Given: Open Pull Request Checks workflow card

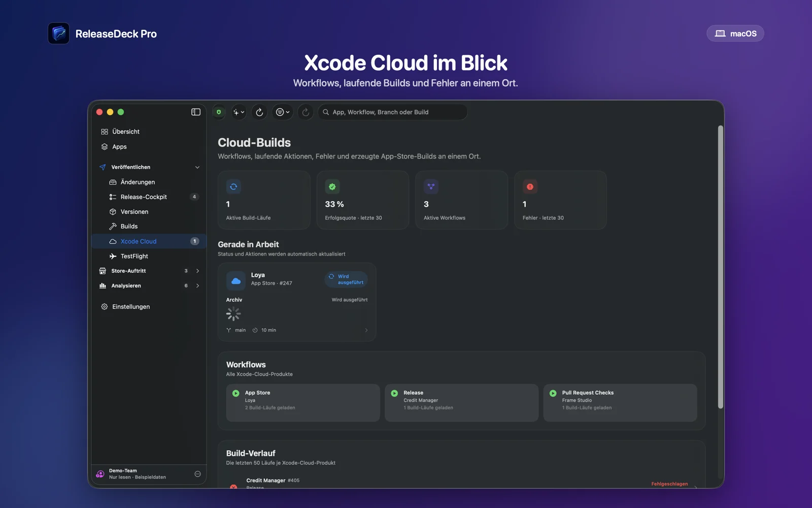Looking at the screenshot, I should pos(620,403).
